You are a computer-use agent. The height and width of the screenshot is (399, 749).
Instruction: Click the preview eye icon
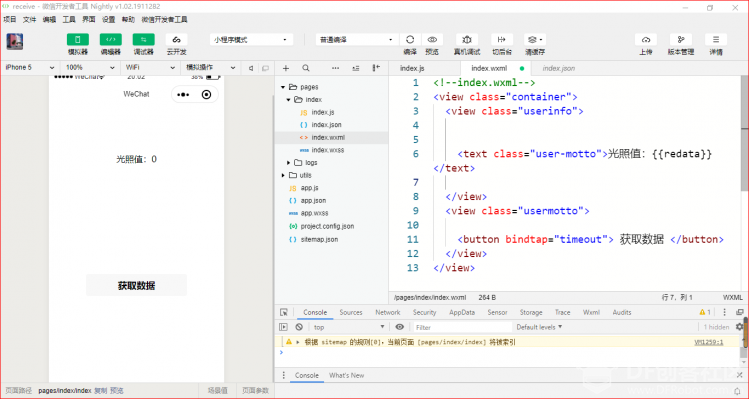pos(432,40)
